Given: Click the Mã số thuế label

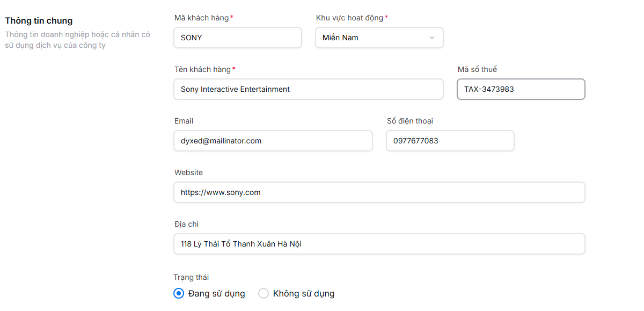Looking at the screenshot, I should tap(477, 69).
